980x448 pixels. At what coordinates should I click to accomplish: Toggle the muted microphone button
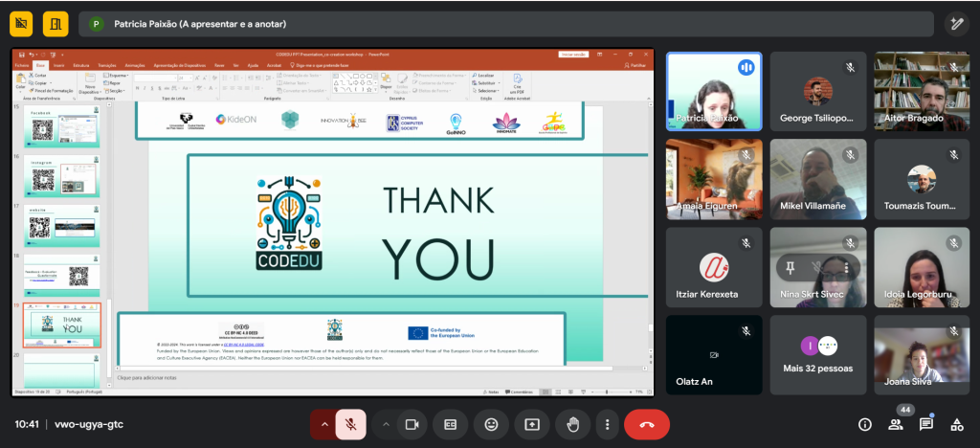click(x=350, y=424)
